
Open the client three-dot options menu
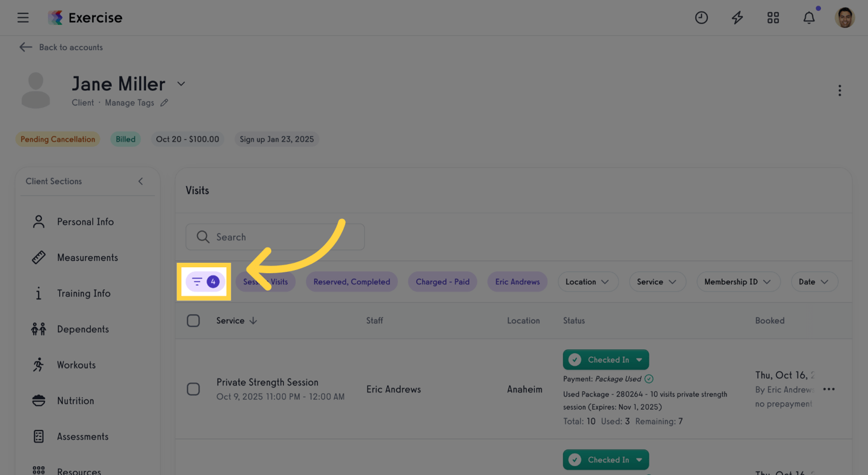pyautogui.click(x=839, y=91)
